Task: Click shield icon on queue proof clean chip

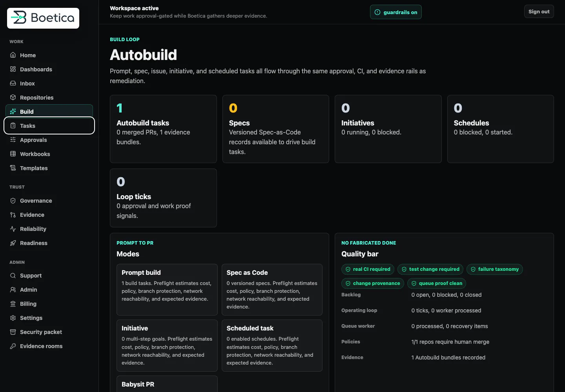Action: pyautogui.click(x=414, y=283)
